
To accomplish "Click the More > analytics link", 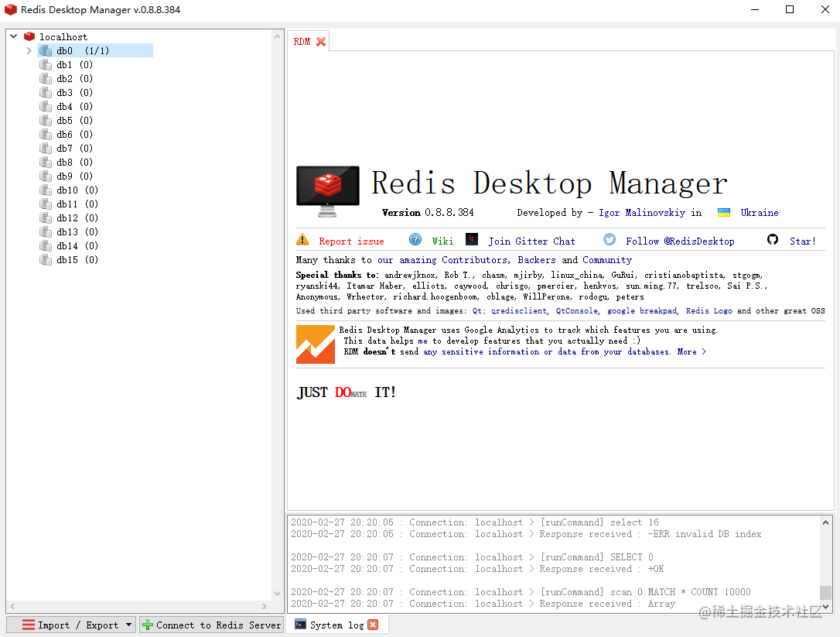I will 691,351.
